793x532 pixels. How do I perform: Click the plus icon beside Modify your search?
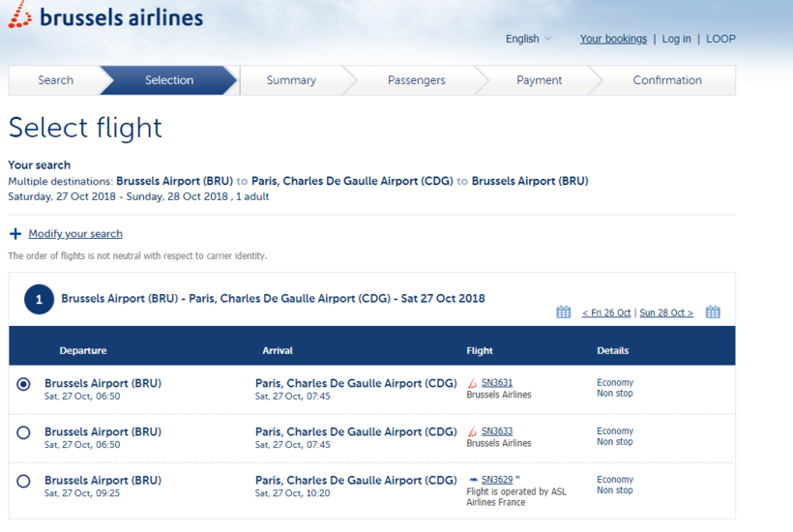pos(15,234)
